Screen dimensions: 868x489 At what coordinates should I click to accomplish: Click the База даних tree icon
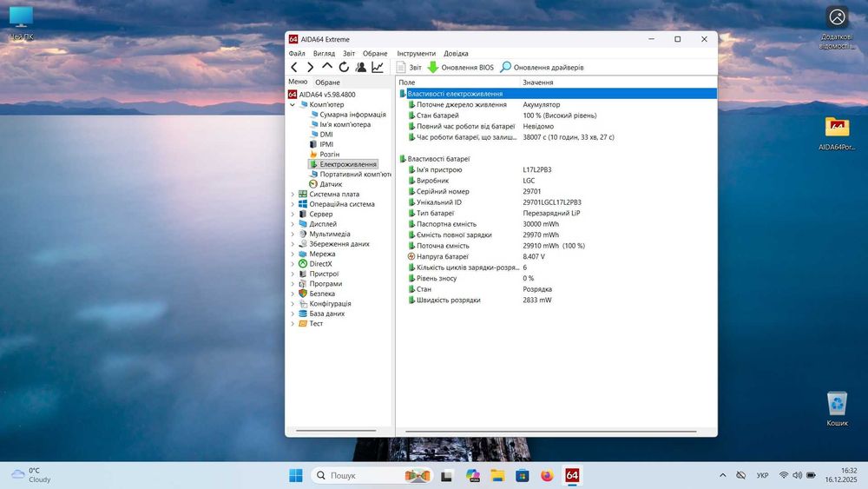[x=303, y=314]
